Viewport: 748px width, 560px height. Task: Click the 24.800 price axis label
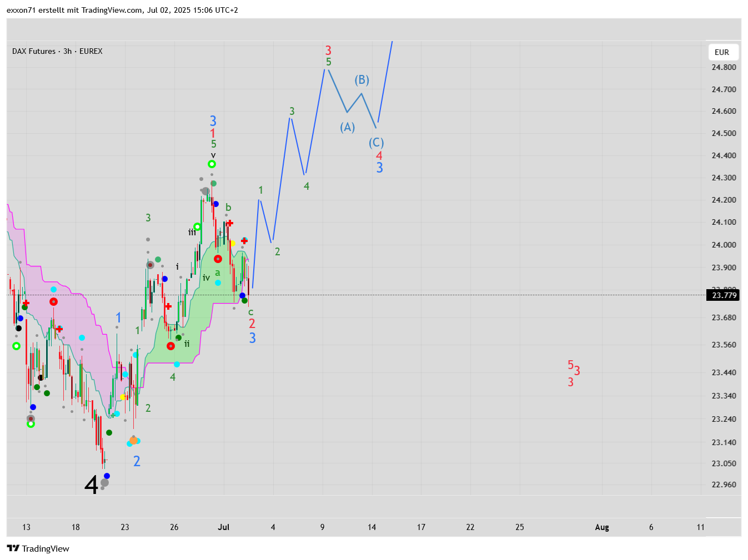point(724,67)
